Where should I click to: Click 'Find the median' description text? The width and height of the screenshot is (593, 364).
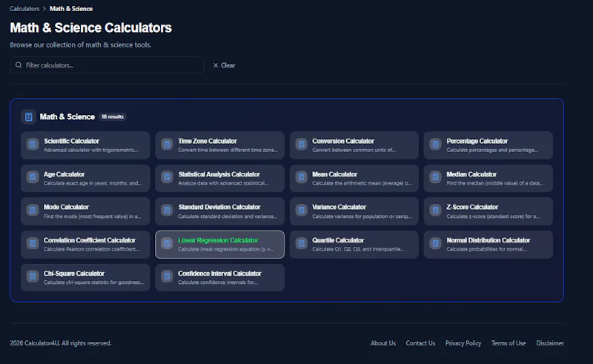point(494,183)
